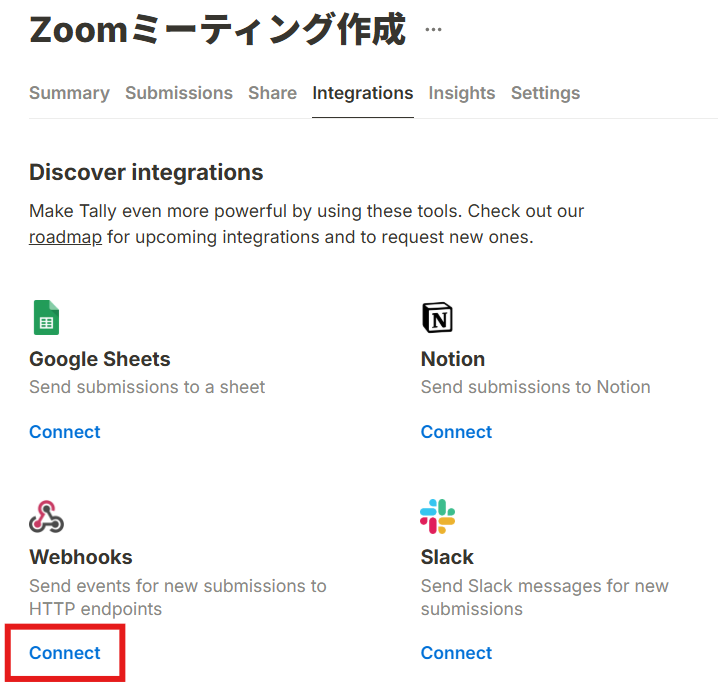
Task: Click 'Send Slack messages for new submissions' text
Action: [x=545, y=597]
